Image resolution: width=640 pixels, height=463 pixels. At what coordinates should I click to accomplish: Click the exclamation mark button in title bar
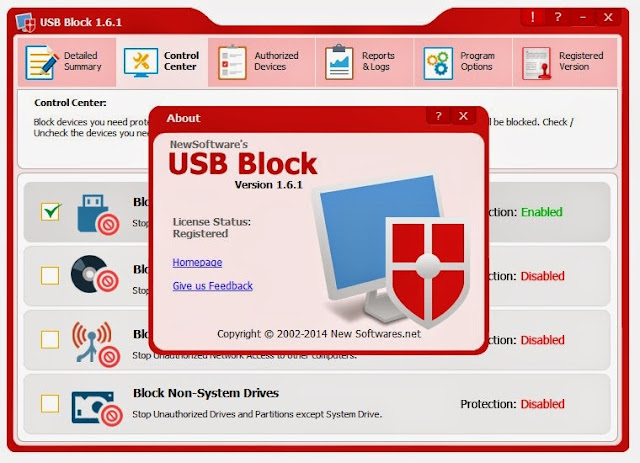click(533, 17)
